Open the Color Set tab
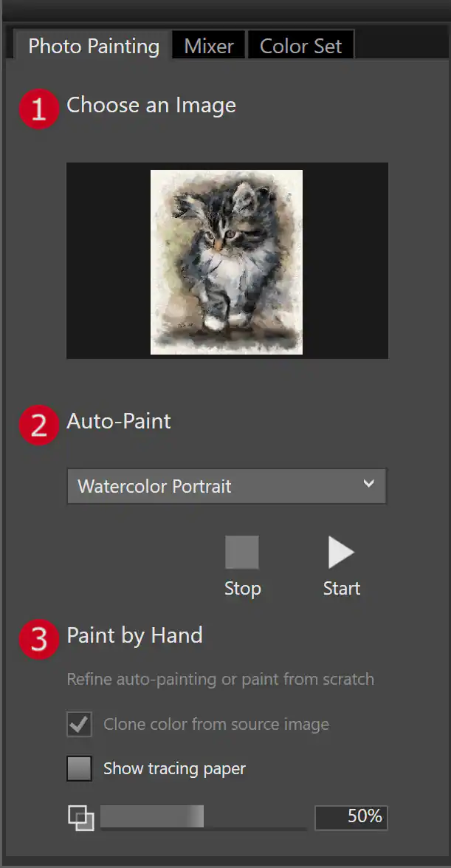The image size is (451, 868). coord(300,46)
